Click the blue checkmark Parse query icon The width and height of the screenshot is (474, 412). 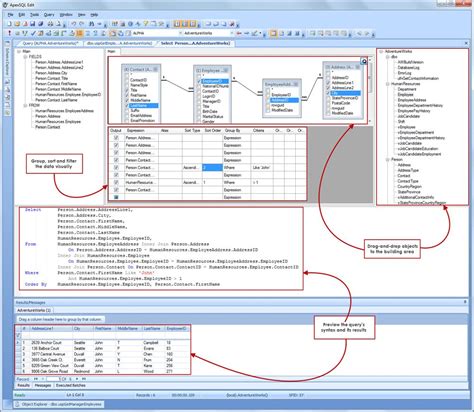point(33,33)
